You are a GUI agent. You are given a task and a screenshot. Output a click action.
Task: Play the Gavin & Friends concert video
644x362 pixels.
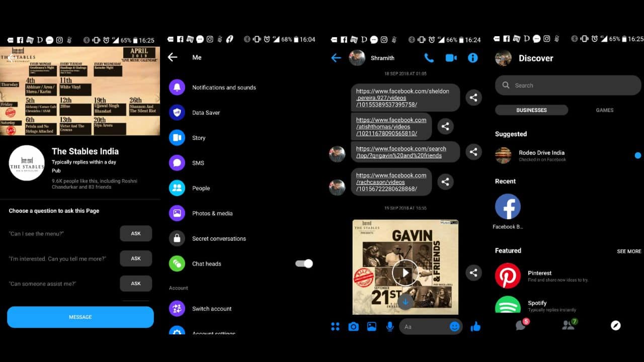coord(405,273)
